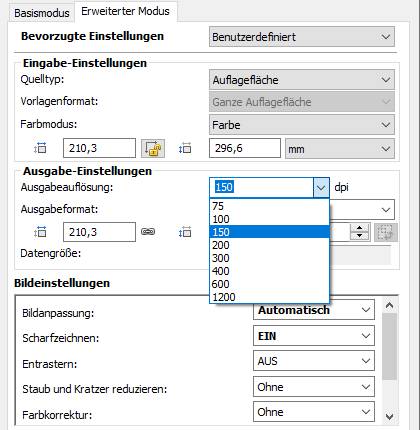Click the scale spinner arrows

coord(359,232)
